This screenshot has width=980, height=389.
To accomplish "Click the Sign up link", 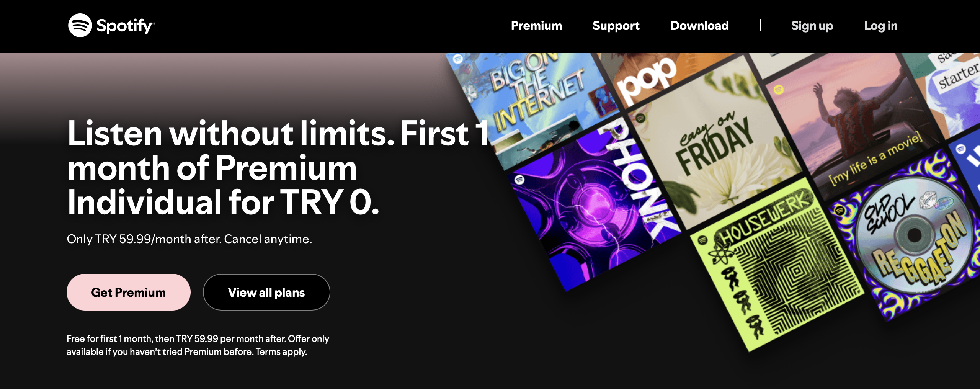I will [812, 26].
